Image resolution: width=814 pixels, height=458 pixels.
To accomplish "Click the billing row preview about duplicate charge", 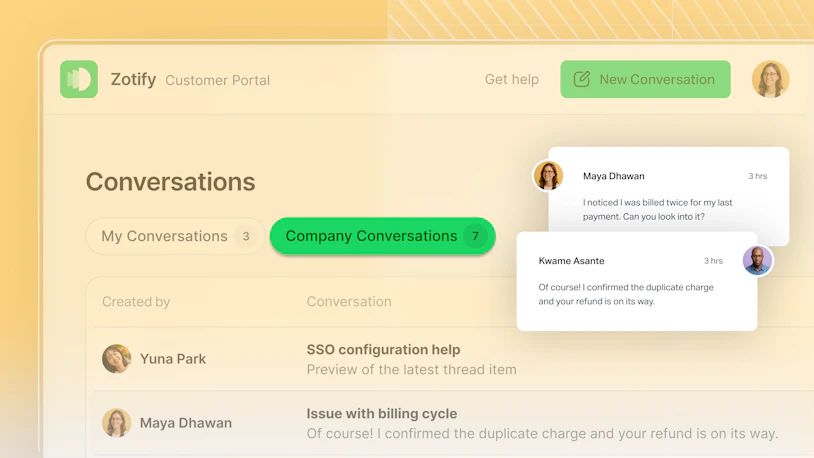I will pos(542,434).
